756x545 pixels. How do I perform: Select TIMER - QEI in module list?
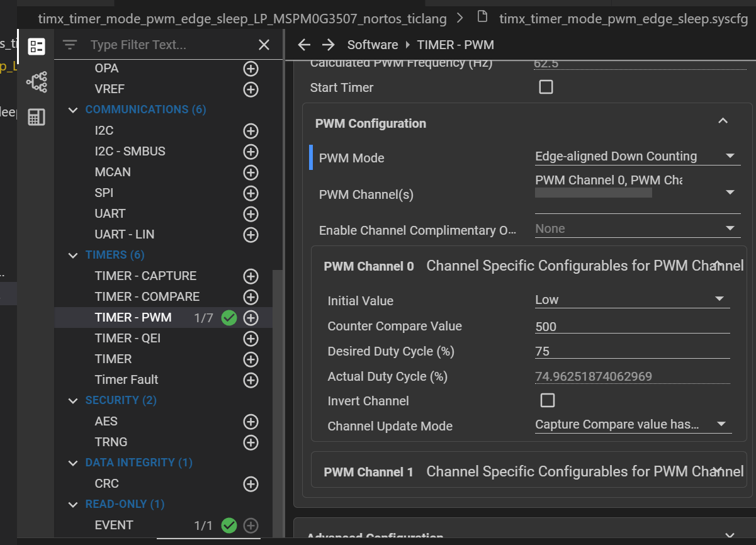pyautogui.click(x=128, y=338)
